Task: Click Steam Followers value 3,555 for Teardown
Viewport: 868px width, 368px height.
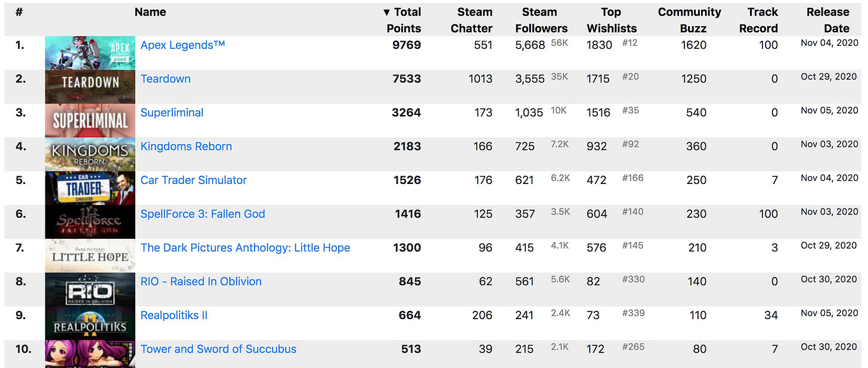Action: coord(530,79)
